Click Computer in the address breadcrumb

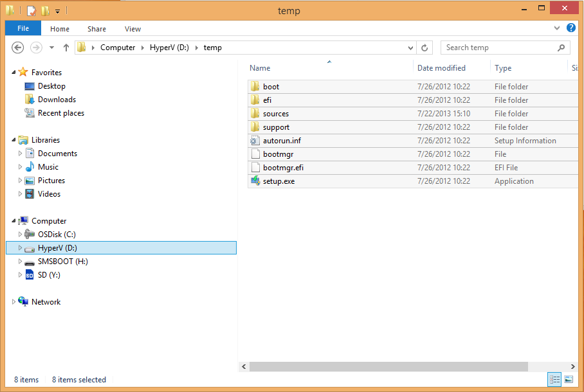pyautogui.click(x=118, y=48)
